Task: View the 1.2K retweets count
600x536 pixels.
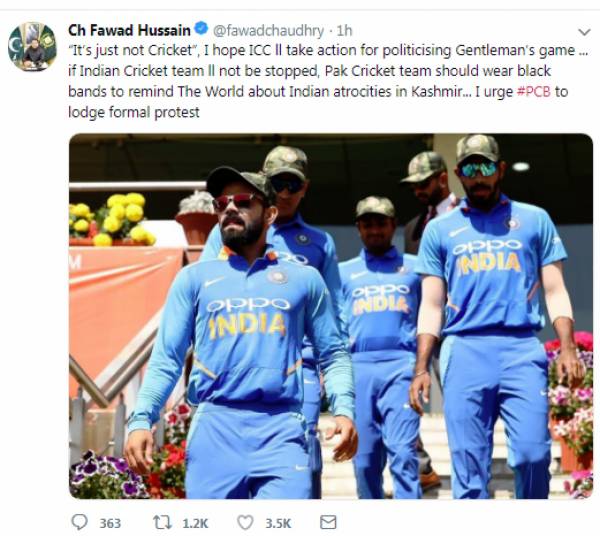Action: [x=195, y=523]
